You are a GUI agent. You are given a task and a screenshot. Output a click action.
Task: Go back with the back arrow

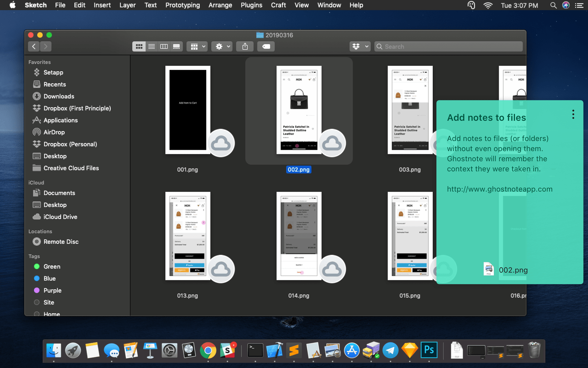[34, 46]
